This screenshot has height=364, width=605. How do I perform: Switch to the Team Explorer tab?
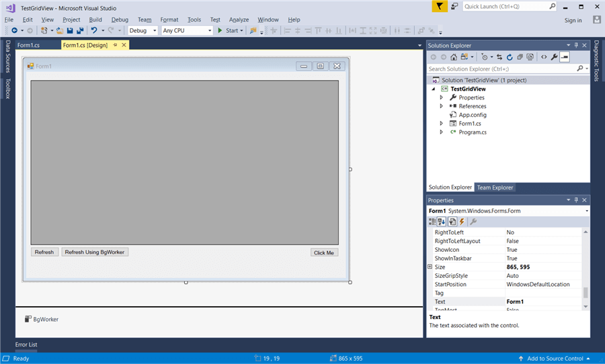coord(495,187)
